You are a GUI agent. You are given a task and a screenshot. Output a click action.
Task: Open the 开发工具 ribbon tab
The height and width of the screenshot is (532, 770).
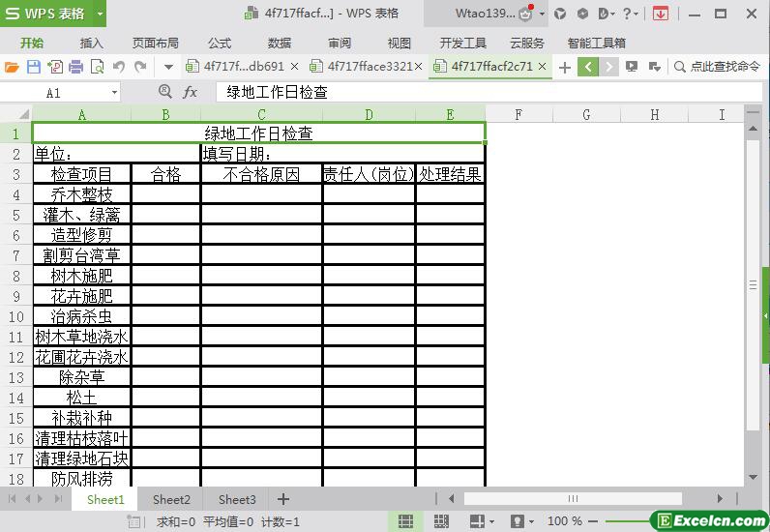point(462,44)
